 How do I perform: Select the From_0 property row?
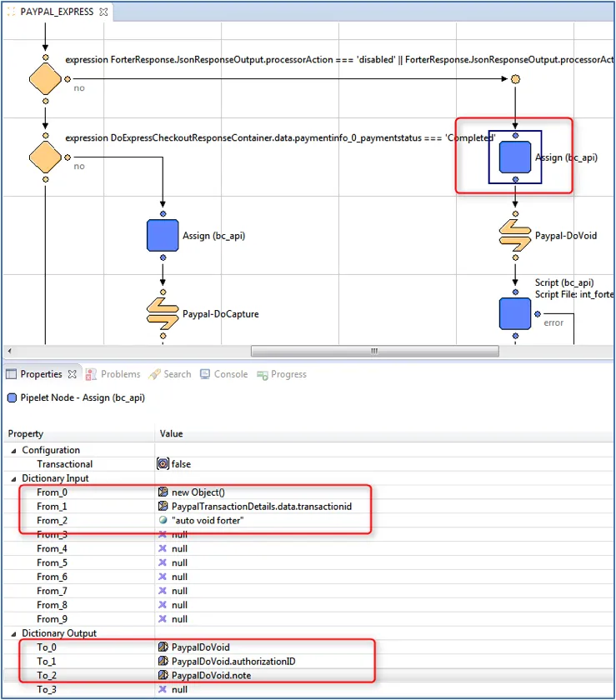[308, 492]
